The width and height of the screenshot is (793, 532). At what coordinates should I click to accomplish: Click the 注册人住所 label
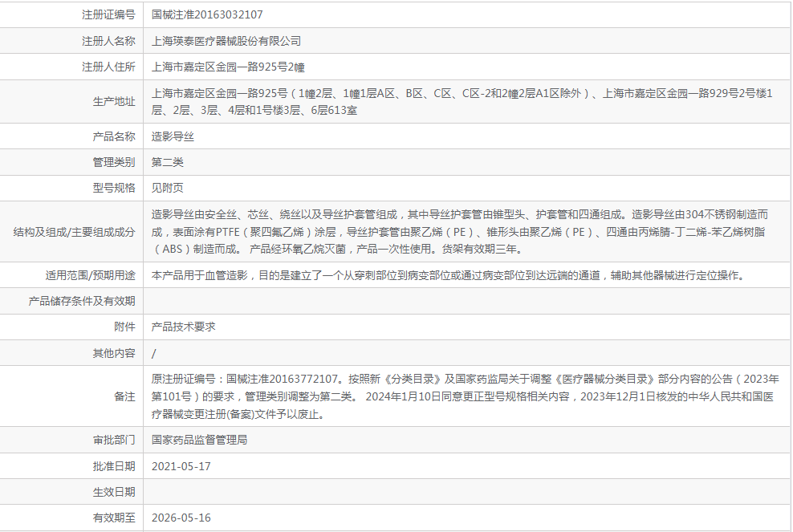[108, 67]
